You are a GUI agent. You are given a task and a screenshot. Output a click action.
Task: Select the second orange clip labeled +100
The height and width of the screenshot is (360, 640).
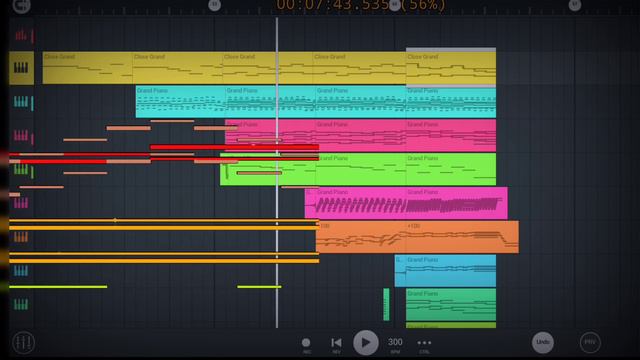462,237
